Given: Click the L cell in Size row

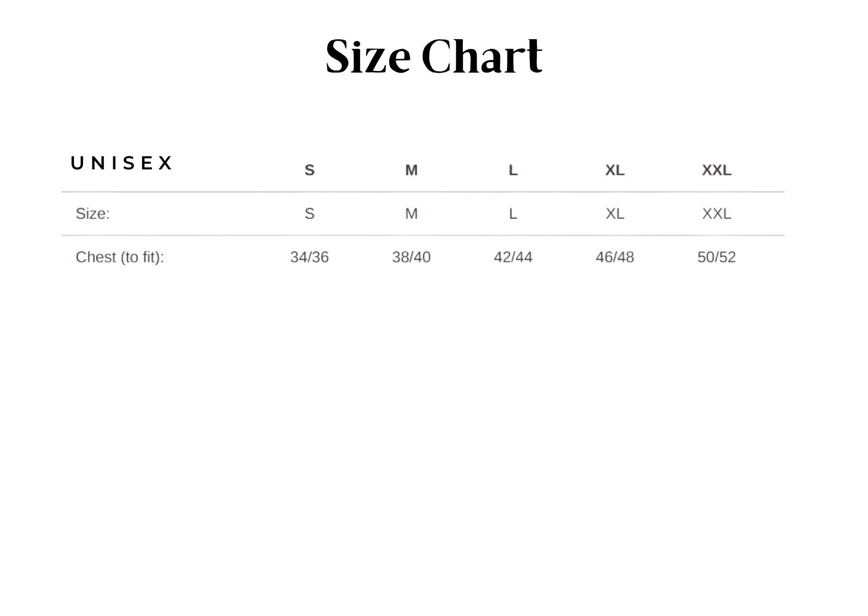Looking at the screenshot, I should (513, 214).
